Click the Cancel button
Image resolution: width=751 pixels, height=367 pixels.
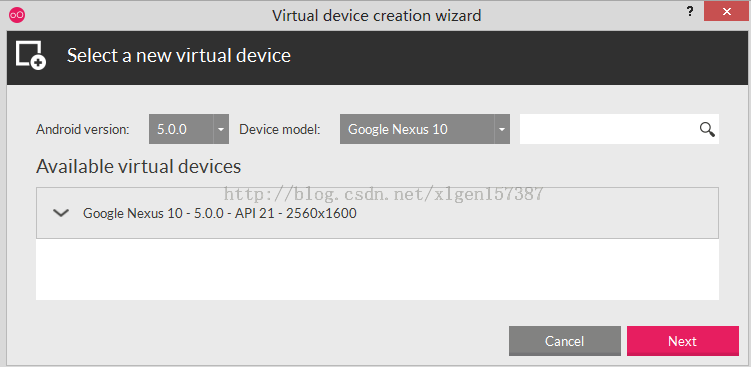tap(565, 341)
